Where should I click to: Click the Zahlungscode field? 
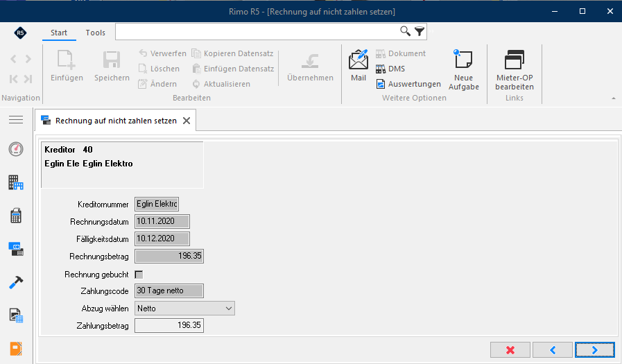169,291
